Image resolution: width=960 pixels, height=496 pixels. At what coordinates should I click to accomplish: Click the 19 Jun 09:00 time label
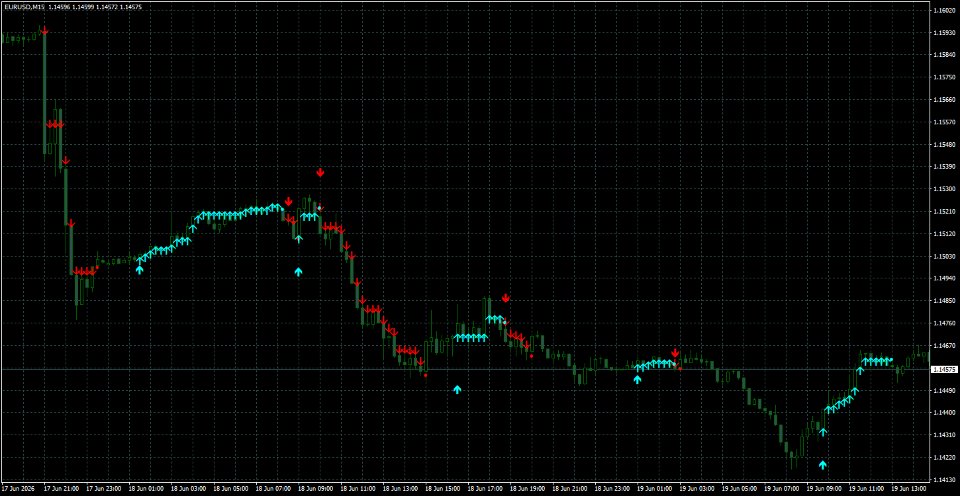(825, 489)
